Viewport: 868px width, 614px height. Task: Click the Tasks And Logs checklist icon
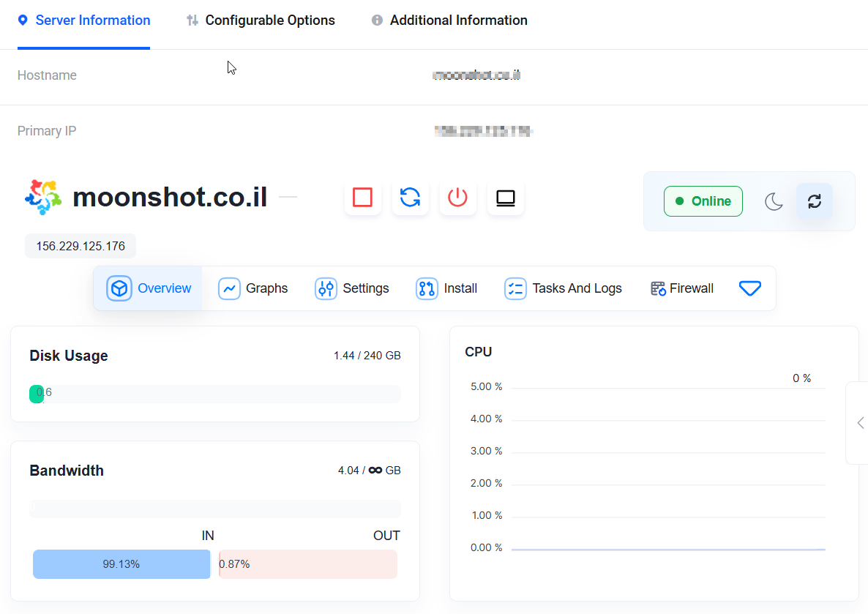coord(515,288)
